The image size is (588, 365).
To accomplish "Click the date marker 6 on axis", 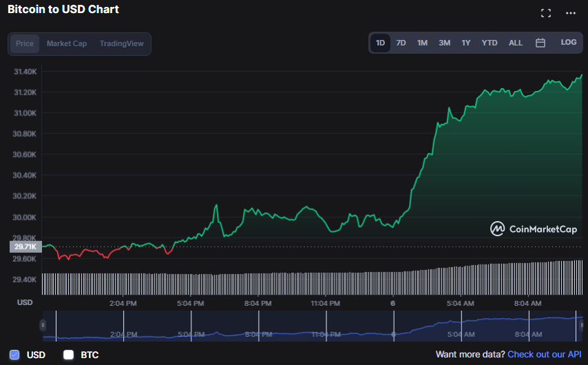I will 392,303.
